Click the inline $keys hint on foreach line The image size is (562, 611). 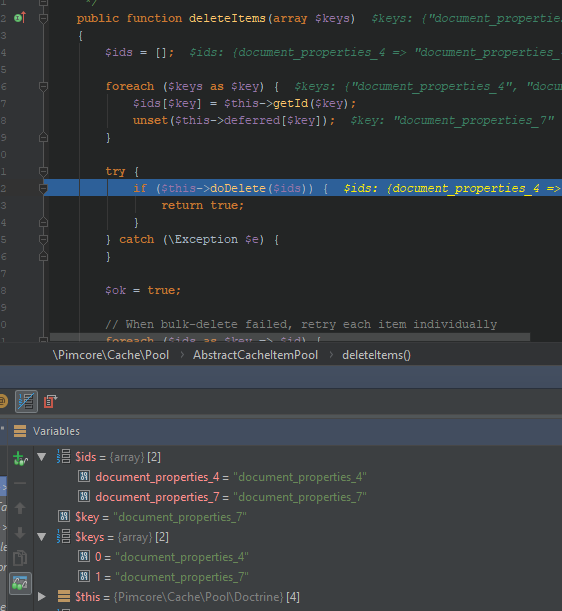(x=428, y=86)
